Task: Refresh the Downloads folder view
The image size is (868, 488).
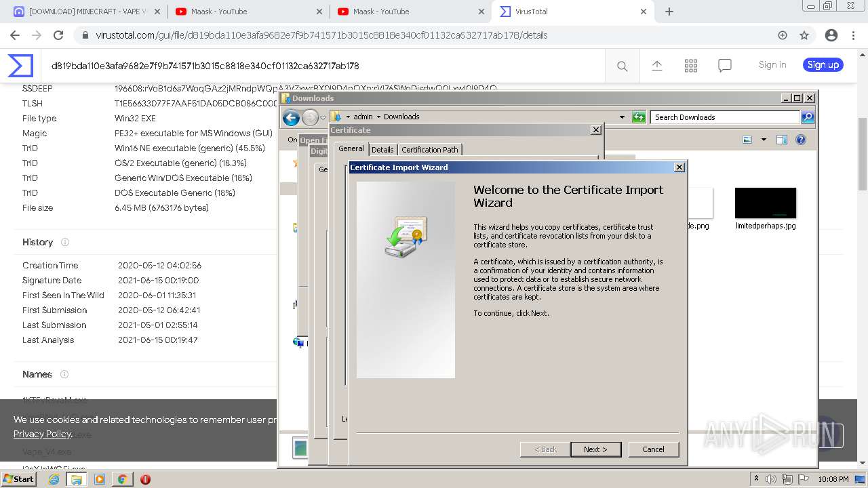Action: 639,117
